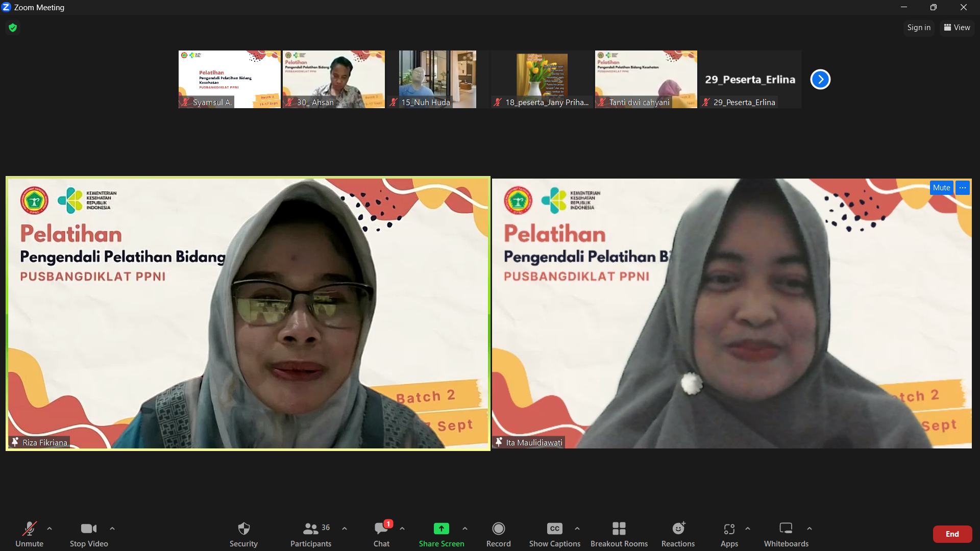980x551 pixels.
Task: Expand video options arrow beside Stop Video
Action: click(112, 529)
